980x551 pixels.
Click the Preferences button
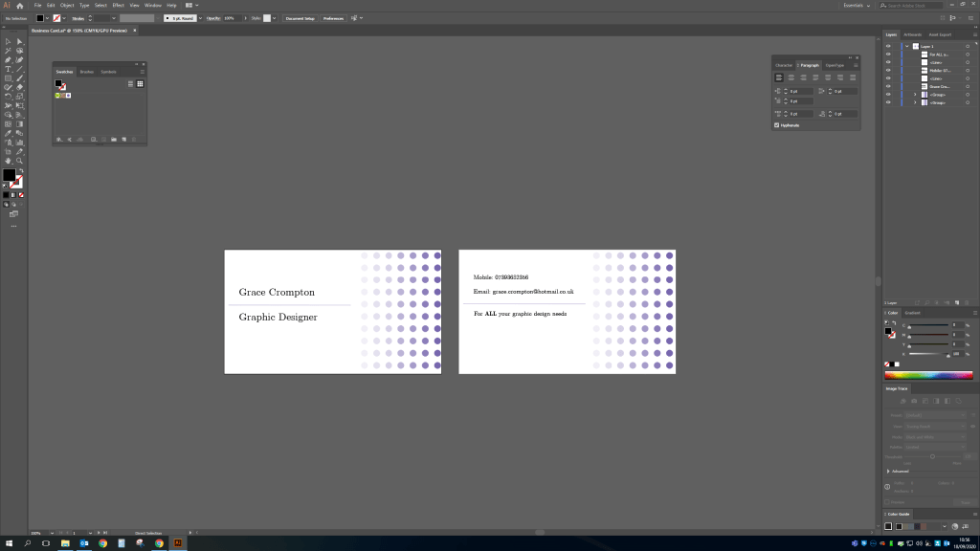(333, 18)
